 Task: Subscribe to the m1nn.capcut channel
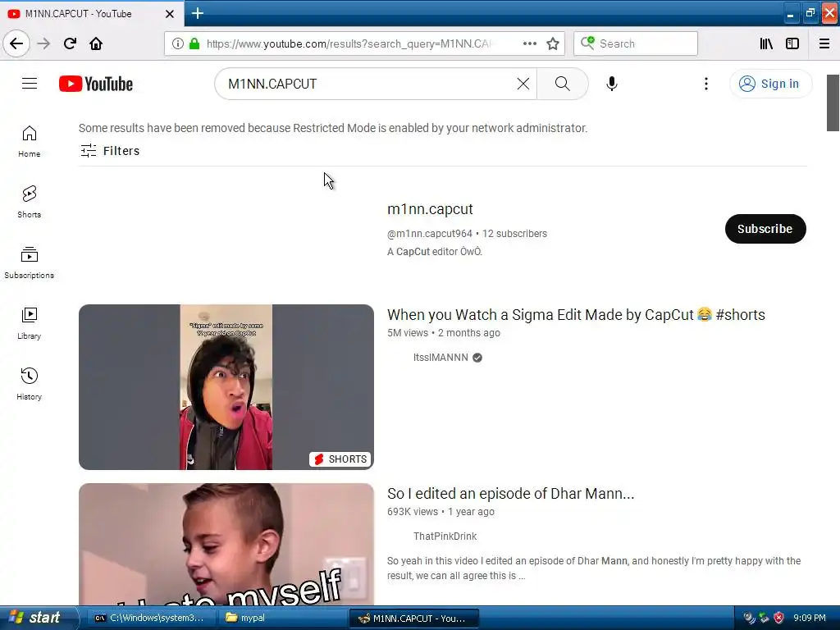click(x=765, y=229)
